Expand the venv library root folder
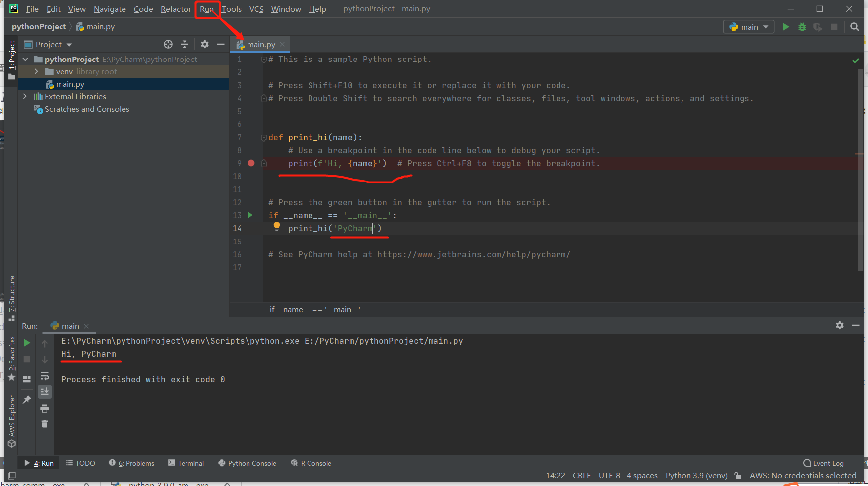868x486 pixels. pos(36,71)
